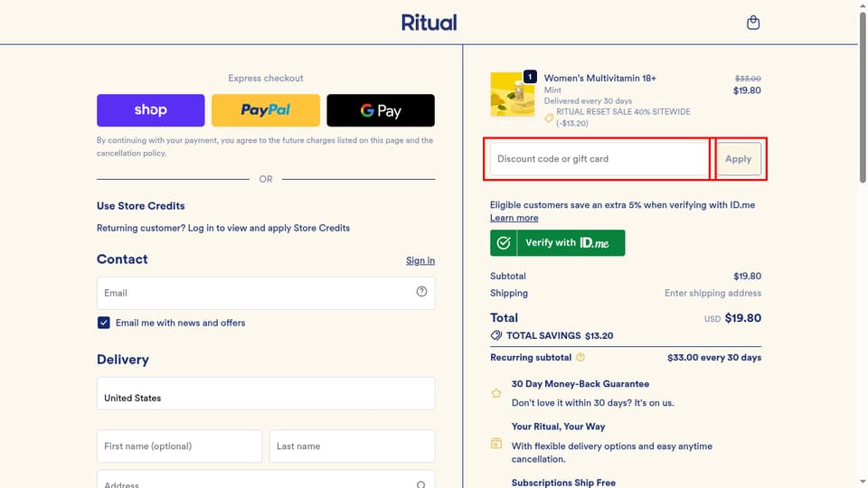Click the Recurring subtotal info icon
Image resolution: width=868 pixels, height=488 pixels.
point(580,358)
